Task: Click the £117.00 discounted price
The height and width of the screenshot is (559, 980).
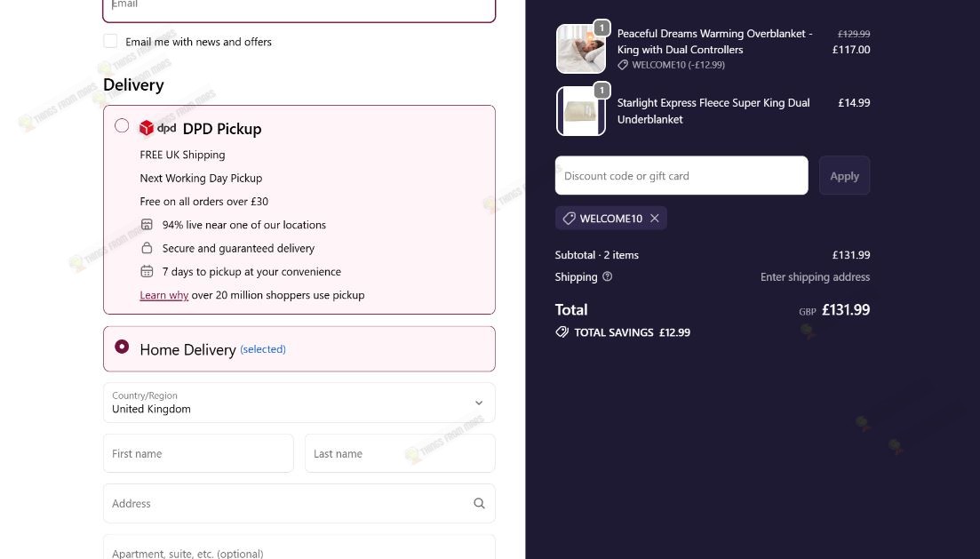Action: click(x=851, y=50)
